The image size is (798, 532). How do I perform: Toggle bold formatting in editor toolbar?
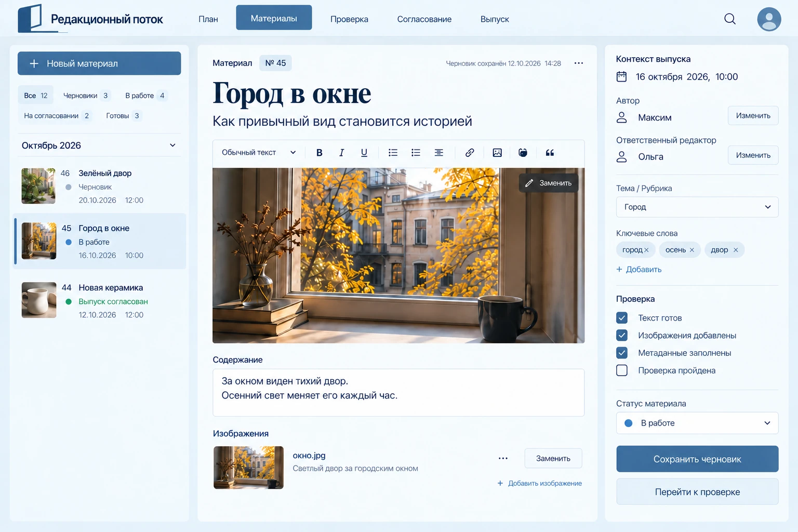coord(320,152)
